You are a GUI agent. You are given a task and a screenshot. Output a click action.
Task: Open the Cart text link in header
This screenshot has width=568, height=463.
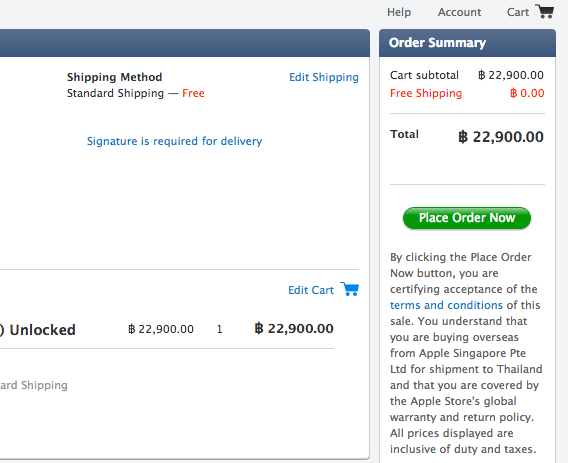coord(518,12)
